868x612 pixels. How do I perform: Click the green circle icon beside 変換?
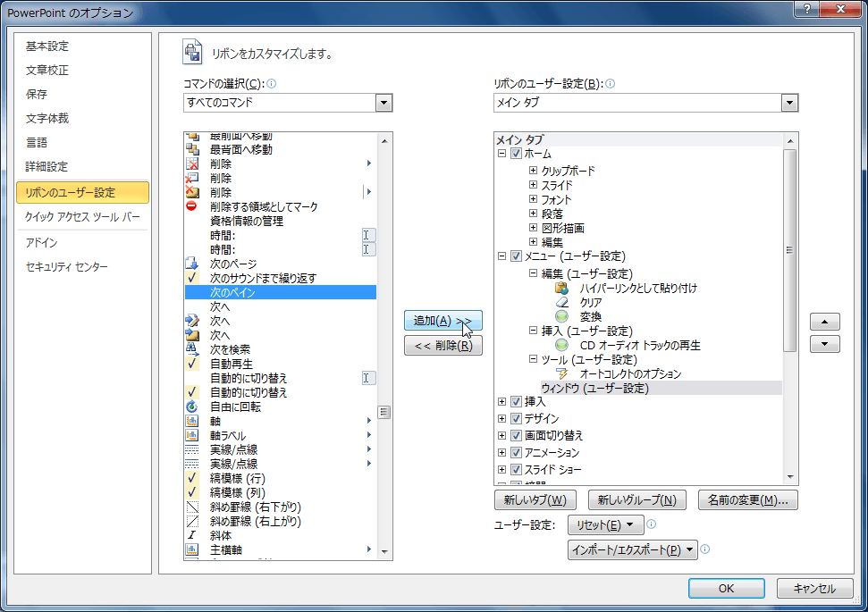(561, 316)
